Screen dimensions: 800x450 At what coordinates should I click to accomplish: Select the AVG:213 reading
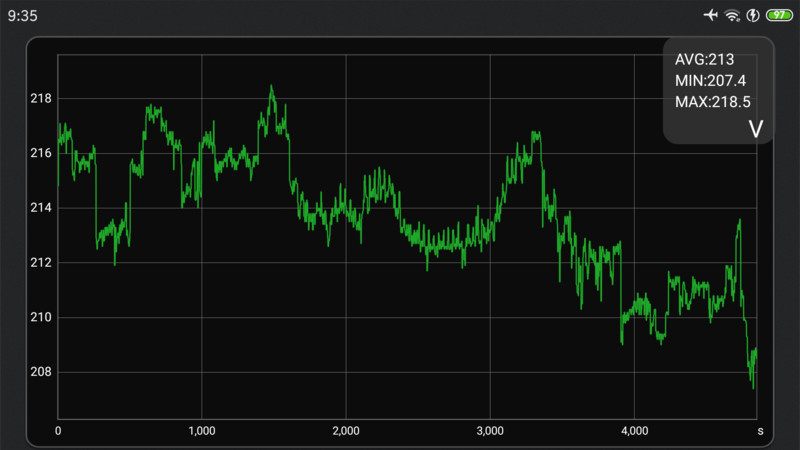coord(704,60)
